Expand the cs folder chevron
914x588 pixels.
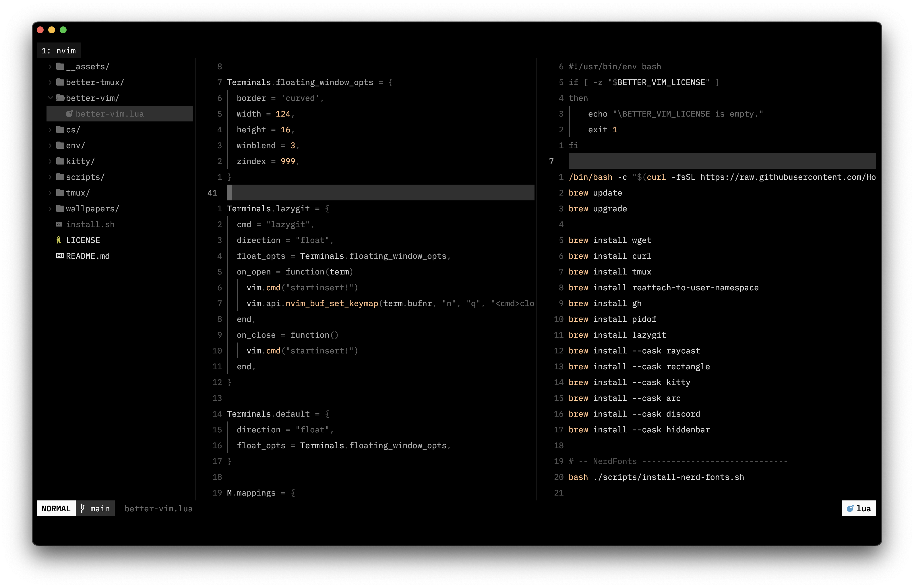pyautogui.click(x=50, y=129)
